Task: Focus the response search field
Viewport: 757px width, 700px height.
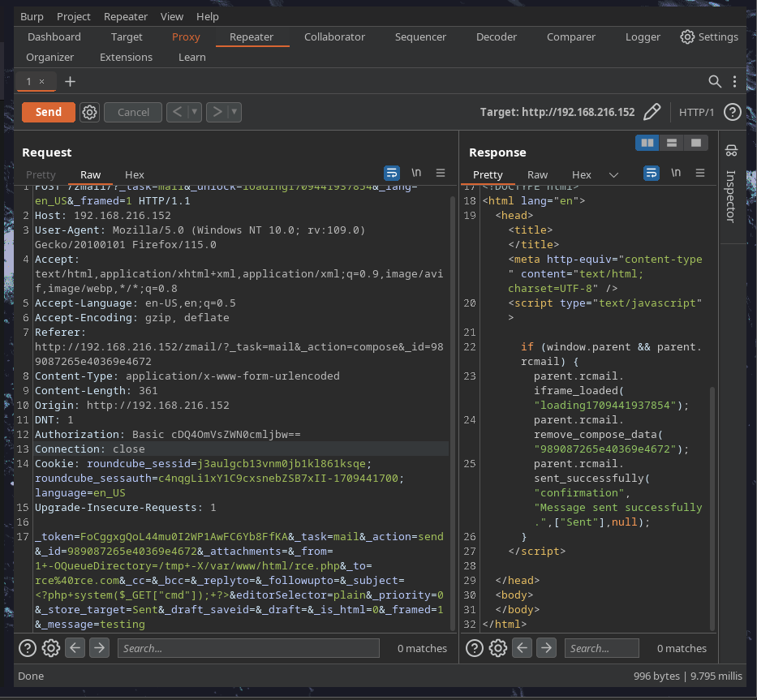Action: click(x=602, y=648)
